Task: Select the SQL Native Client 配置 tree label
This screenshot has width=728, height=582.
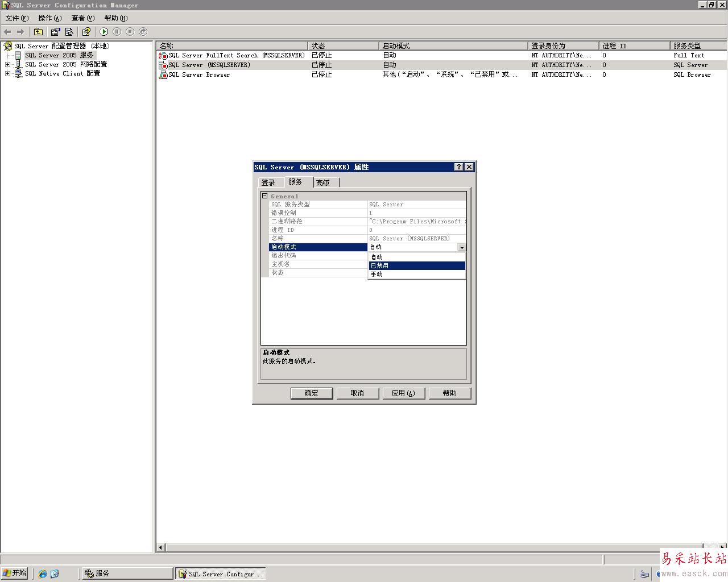Action: [x=63, y=73]
